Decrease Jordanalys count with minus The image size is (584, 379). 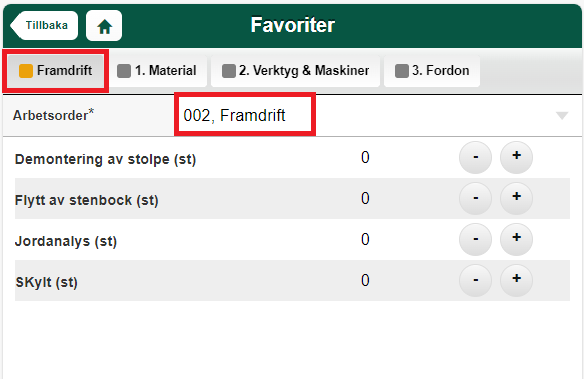click(x=475, y=239)
